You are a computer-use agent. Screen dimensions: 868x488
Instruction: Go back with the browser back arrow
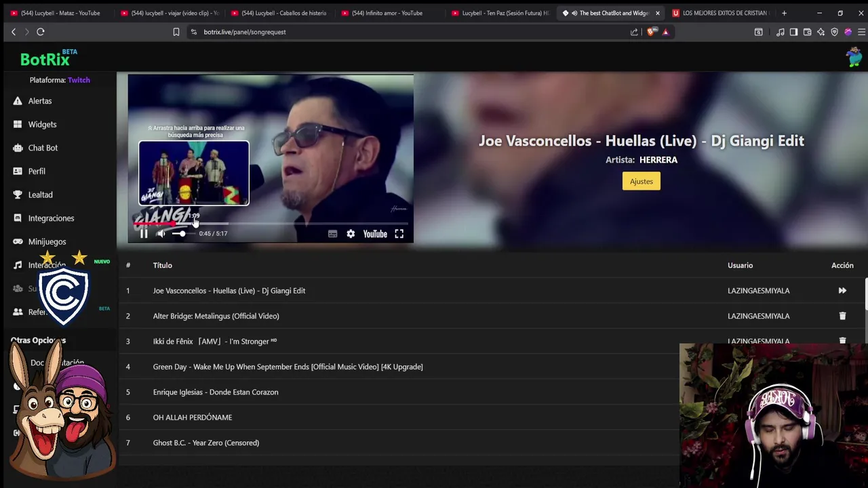pyautogui.click(x=14, y=32)
